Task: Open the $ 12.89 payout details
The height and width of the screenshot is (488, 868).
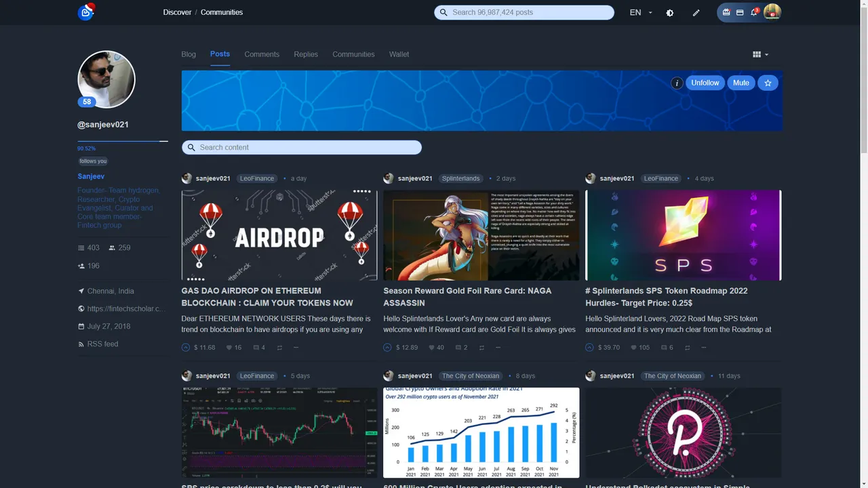Action: [406, 347]
